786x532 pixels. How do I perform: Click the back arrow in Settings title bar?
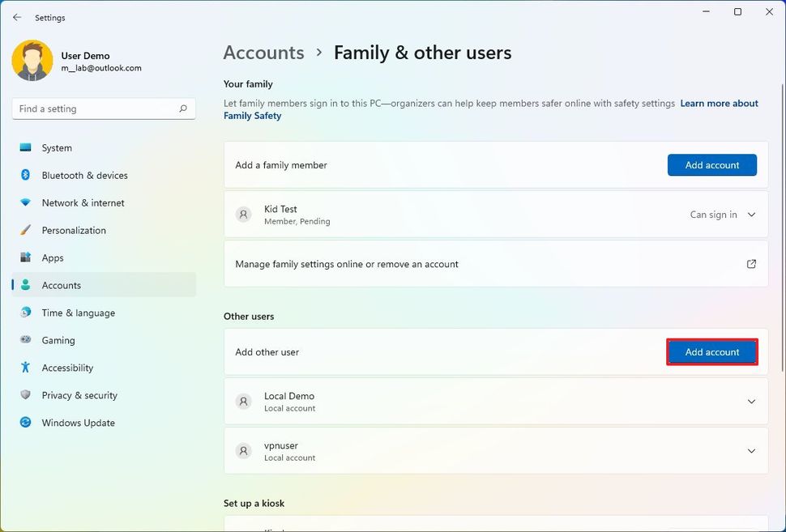[17, 17]
